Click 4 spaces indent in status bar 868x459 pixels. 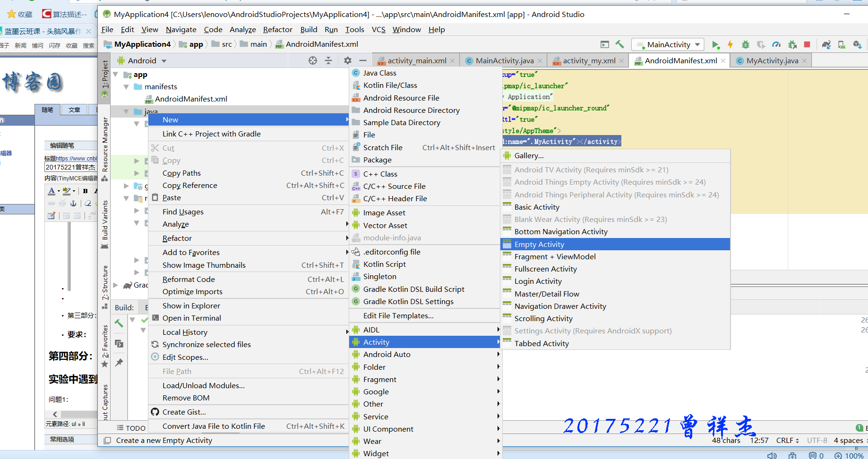[x=848, y=440]
